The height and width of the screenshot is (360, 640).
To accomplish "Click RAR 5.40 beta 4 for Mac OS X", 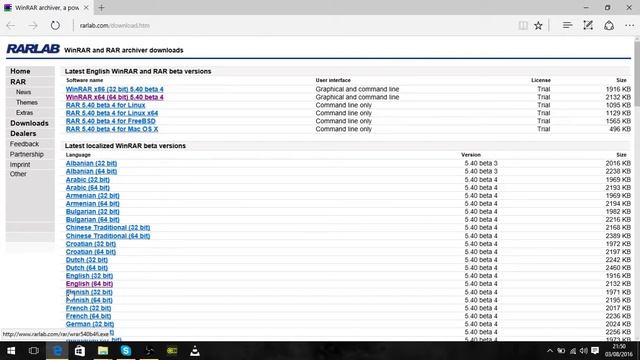I will pyautogui.click(x=112, y=129).
